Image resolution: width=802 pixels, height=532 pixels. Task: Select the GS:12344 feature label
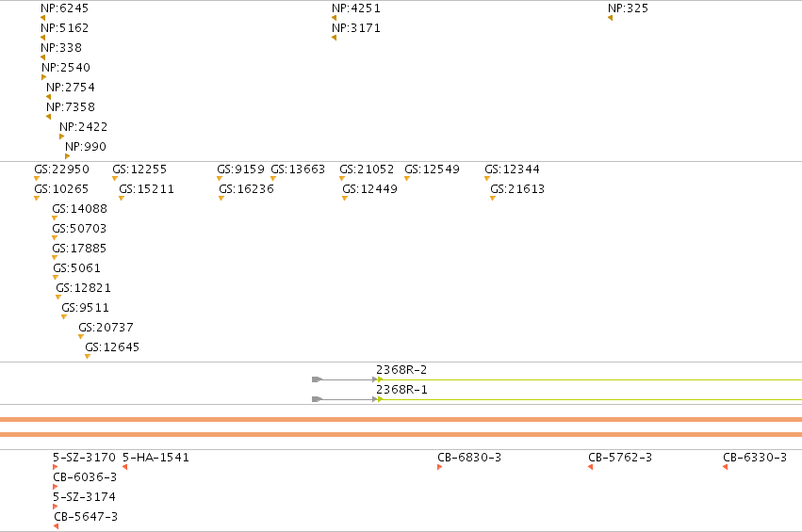tap(512, 169)
